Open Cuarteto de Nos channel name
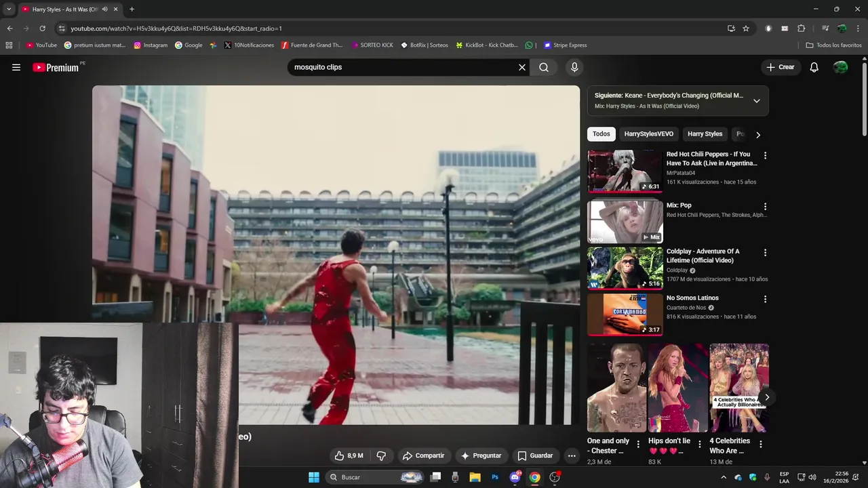This screenshot has width=868, height=488. coord(686,308)
